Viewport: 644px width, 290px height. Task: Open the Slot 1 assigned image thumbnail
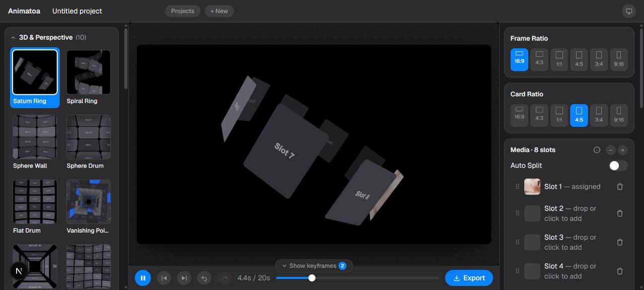[x=532, y=187]
